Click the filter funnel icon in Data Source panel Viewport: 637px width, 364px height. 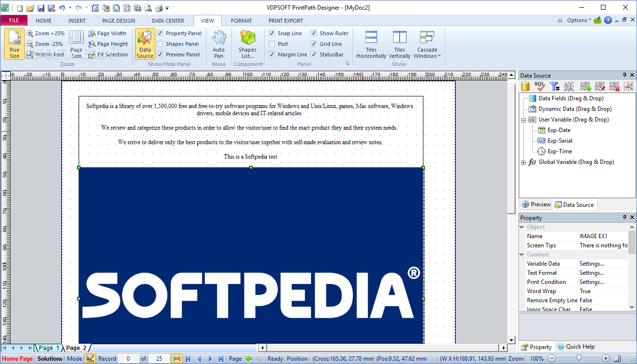555,86
